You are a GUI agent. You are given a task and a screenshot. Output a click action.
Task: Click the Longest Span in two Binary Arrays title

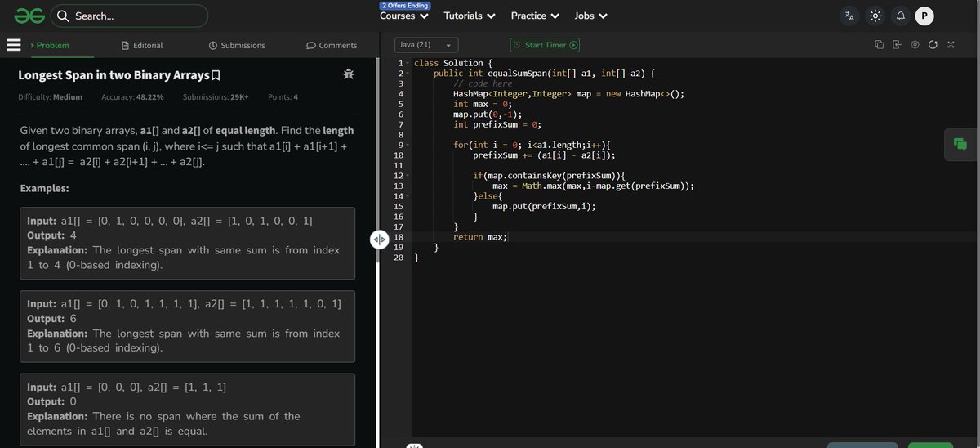pos(114,76)
